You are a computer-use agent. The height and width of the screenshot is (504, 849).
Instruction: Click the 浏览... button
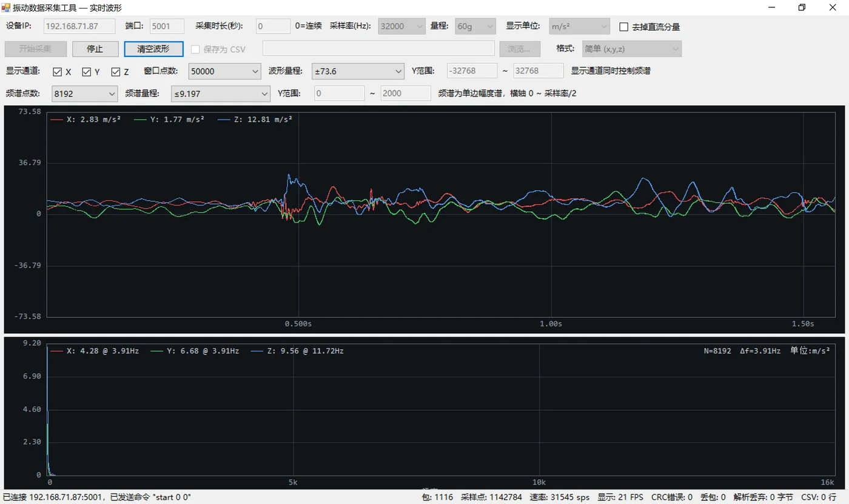[519, 49]
